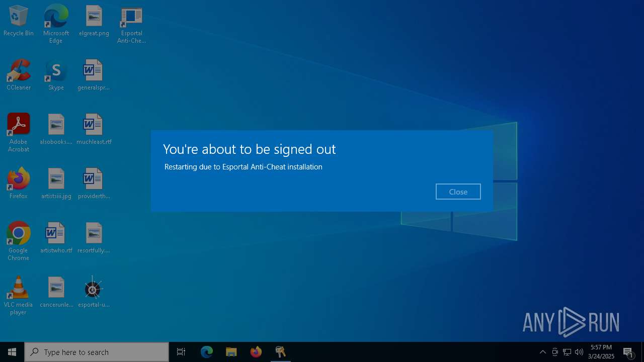Open the Meet Now tray icon

pyautogui.click(x=555, y=352)
